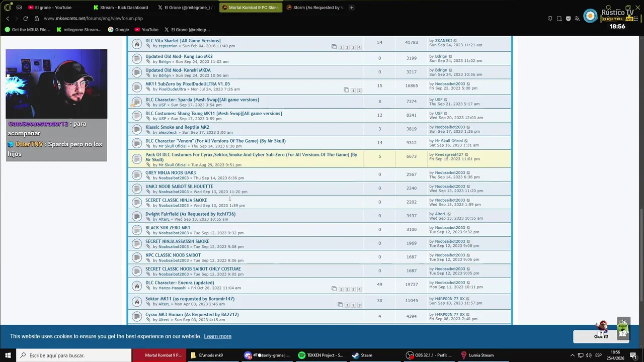Click the webcam overlay thumbnail
The width and height of the screenshot is (644, 362).
(x=56, y=84)
